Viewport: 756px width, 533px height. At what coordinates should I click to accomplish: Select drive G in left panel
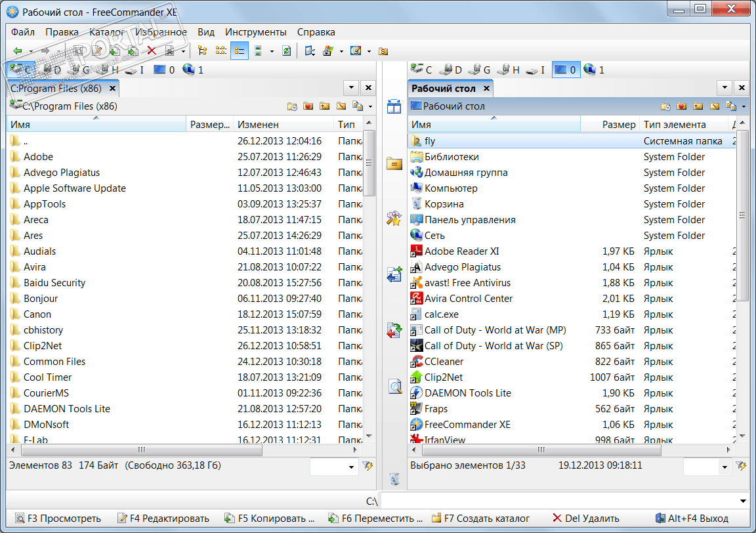[x=81, y=70]
